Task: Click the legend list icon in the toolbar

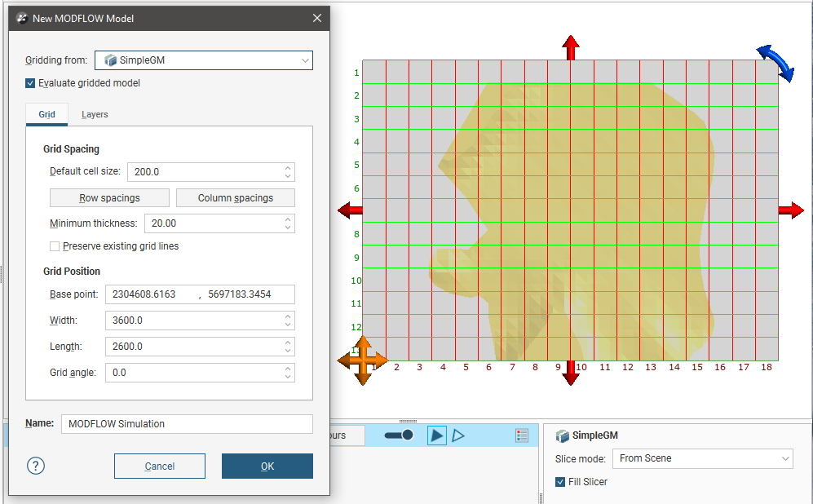Action: 522,435
